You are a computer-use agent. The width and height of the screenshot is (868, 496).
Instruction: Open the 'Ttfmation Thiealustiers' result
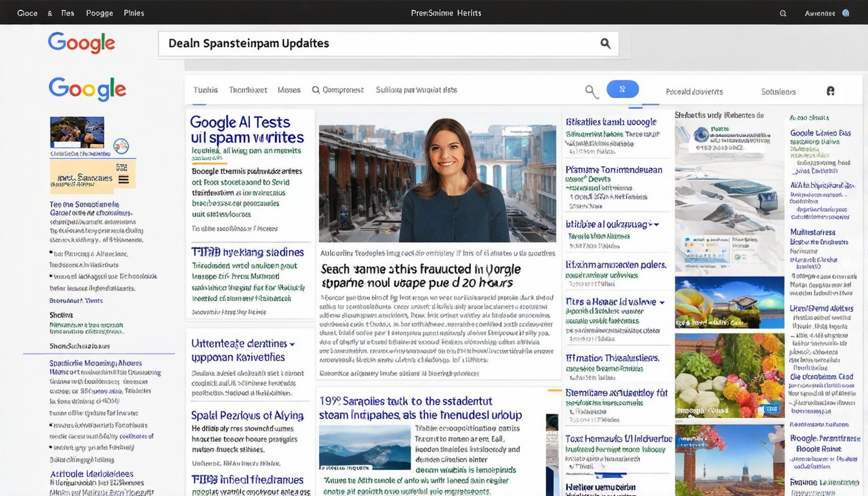[x=612, y=358]
